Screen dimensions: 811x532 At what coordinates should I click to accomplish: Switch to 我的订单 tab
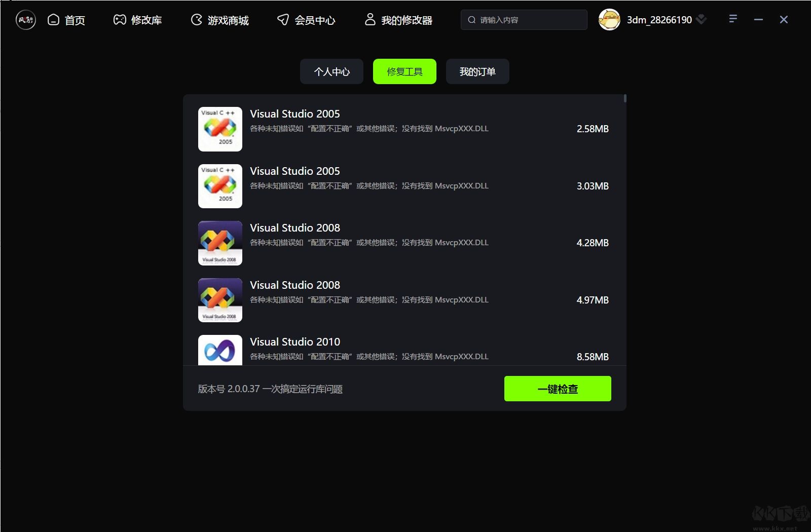coord(477,71)
